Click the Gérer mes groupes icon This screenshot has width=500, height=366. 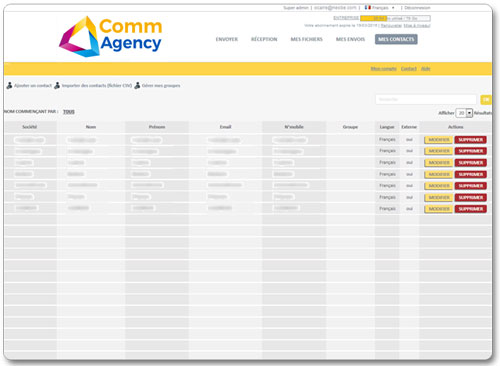137,86
